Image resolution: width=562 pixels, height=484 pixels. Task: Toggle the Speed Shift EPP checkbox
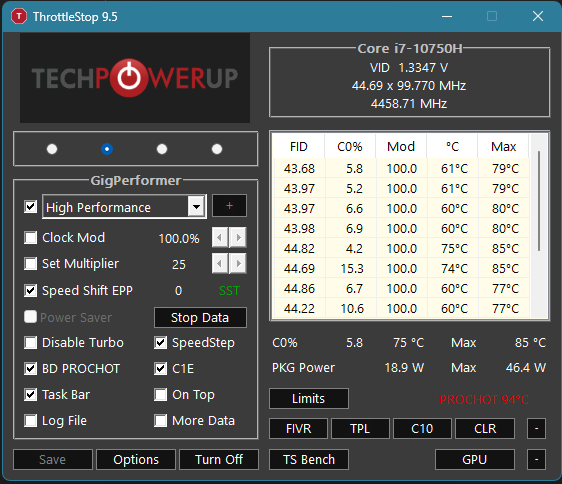pos(30,290)
